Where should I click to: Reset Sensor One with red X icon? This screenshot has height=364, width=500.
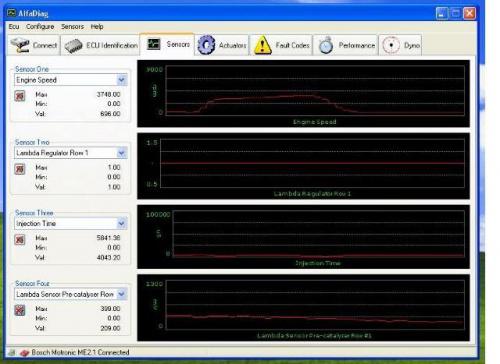(20, 96)
